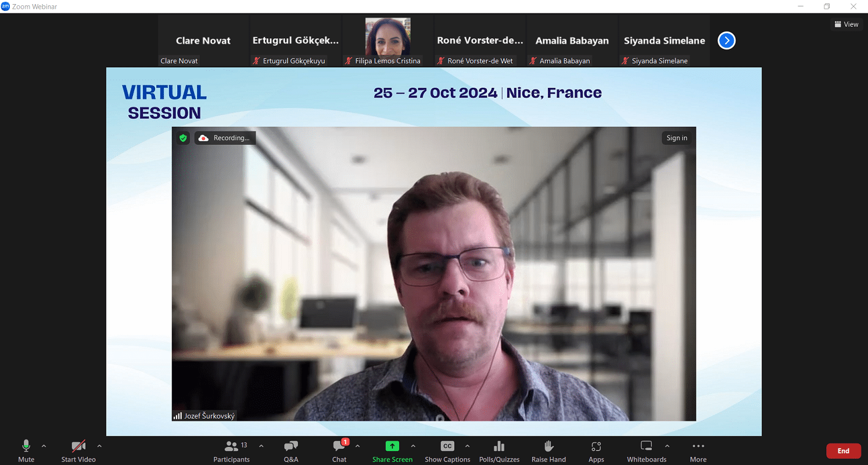The height and width of the screenshot is (465, 868).
Task: Expand audio options arrow next to Mute
Action: tap(44, 446)
